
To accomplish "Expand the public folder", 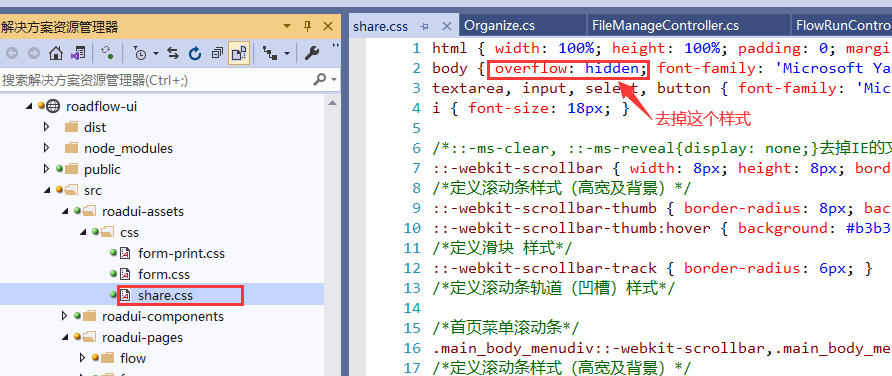I will click(x=46, y=169).
